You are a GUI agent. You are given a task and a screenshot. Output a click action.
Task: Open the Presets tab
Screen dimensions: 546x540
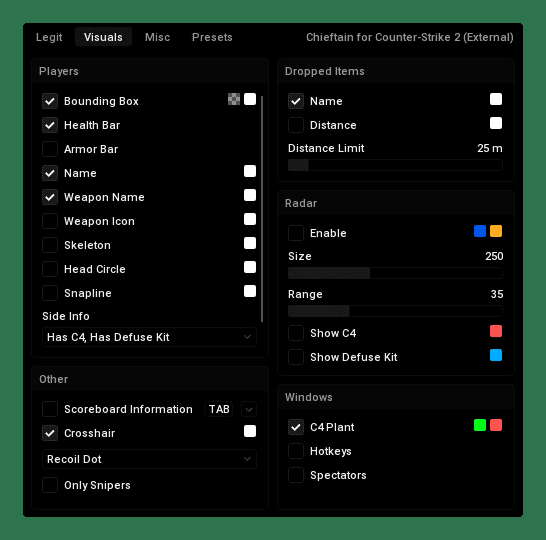tap(212, 37)
